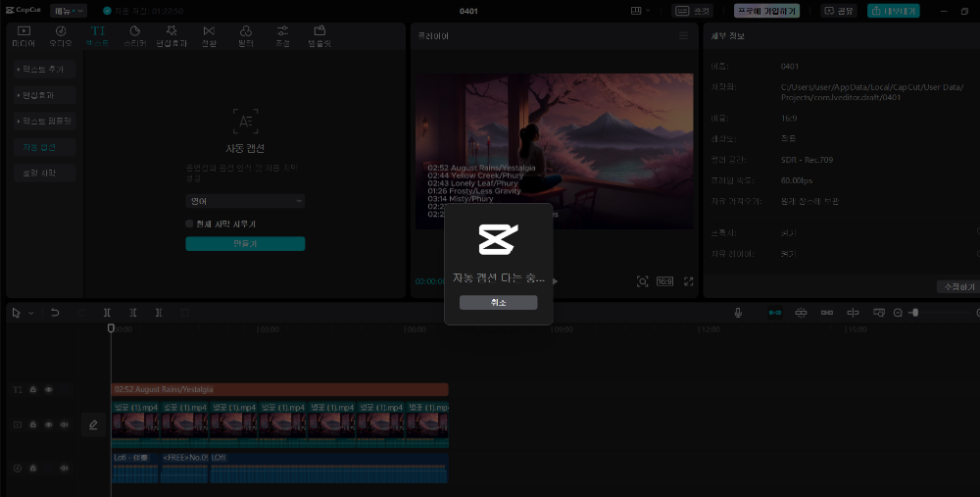Toggle the linkage chain option
Viewport: 980px width, 497px height.
[827, 313]
